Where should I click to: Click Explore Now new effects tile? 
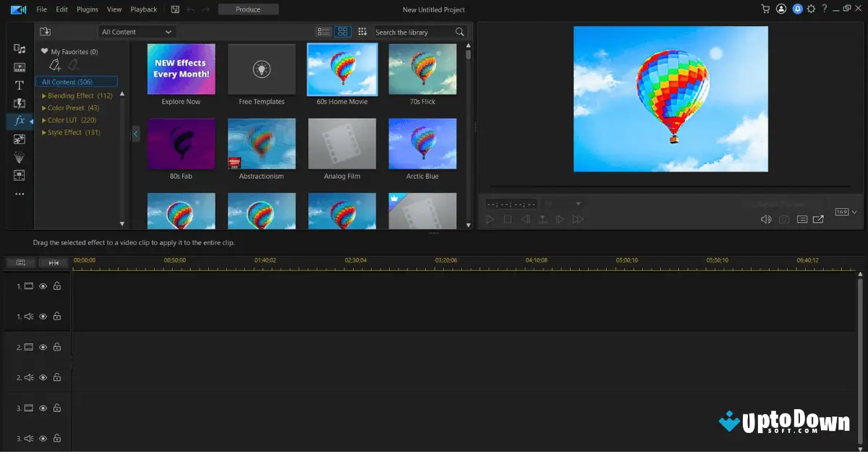click(x=181, y=69)
